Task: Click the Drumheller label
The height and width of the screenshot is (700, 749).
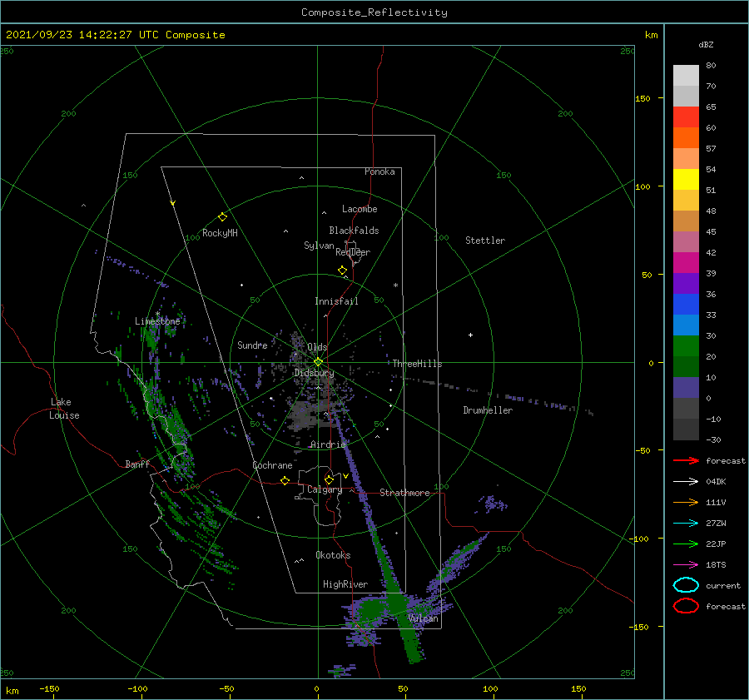Action: (488, 410)
